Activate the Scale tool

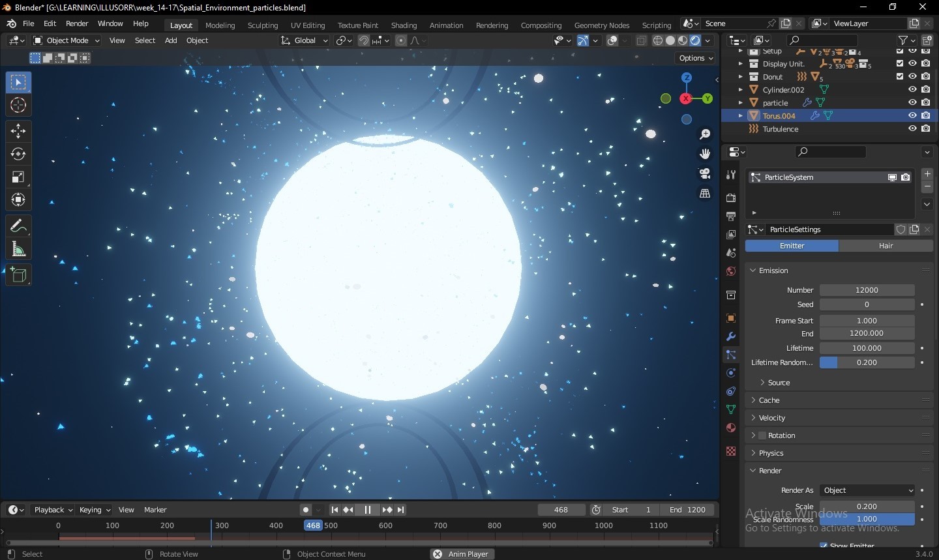[18, 177]
